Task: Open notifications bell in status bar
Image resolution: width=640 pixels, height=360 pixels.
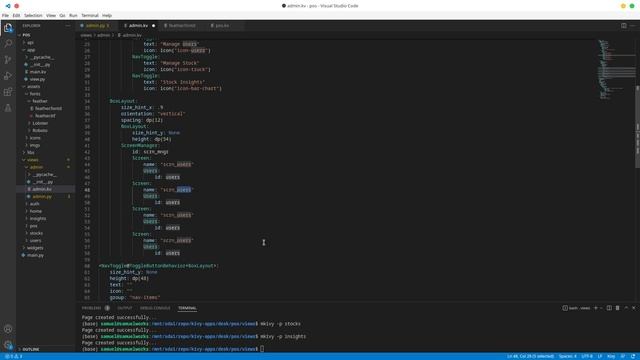Action: tap(633, 356)
